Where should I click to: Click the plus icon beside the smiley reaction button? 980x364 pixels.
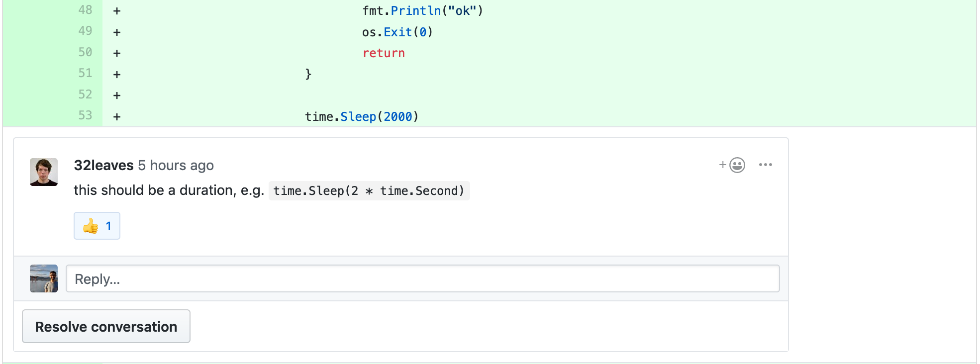722,165
